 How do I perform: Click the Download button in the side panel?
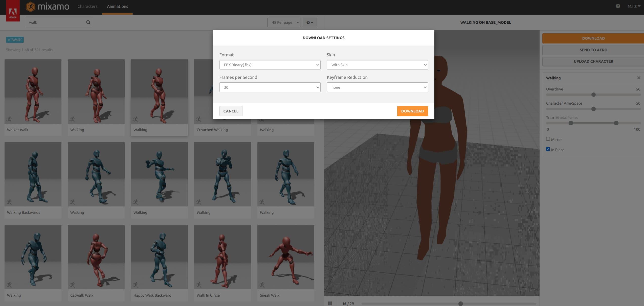click(593, 38)
